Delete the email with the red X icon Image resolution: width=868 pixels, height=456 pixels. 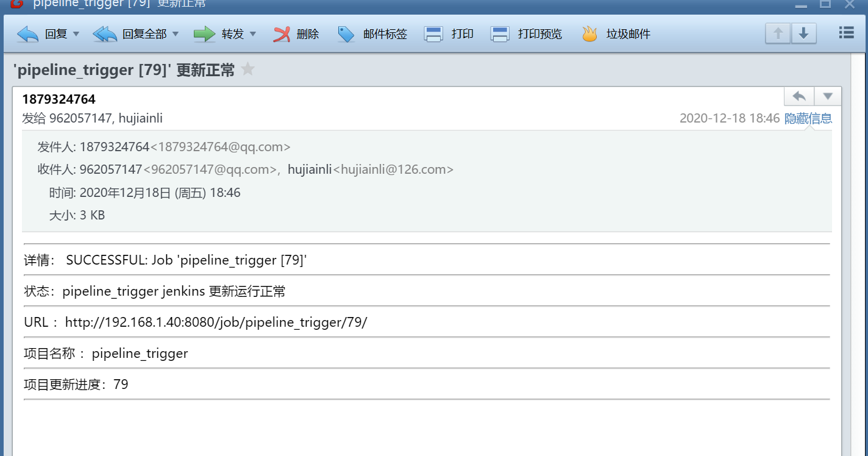coord(281,34)
